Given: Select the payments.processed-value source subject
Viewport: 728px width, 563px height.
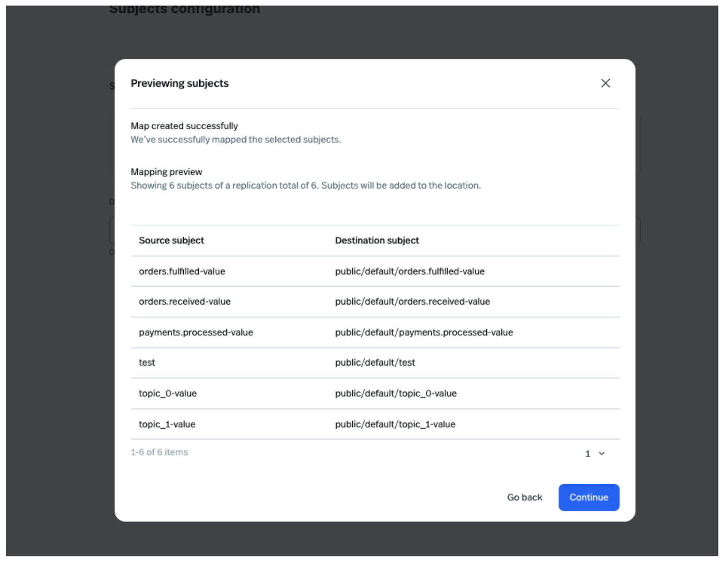Looking at the screenshot, I should click(x=196, y=332).
